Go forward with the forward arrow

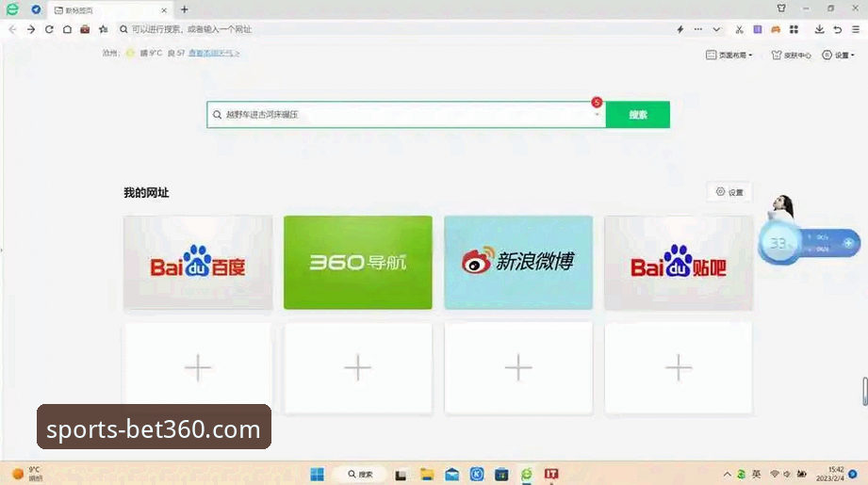click(31, 29)
